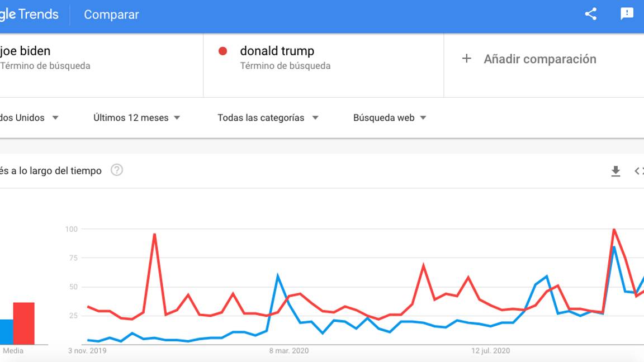Click the plus icon to add comparison

(466, 58)
